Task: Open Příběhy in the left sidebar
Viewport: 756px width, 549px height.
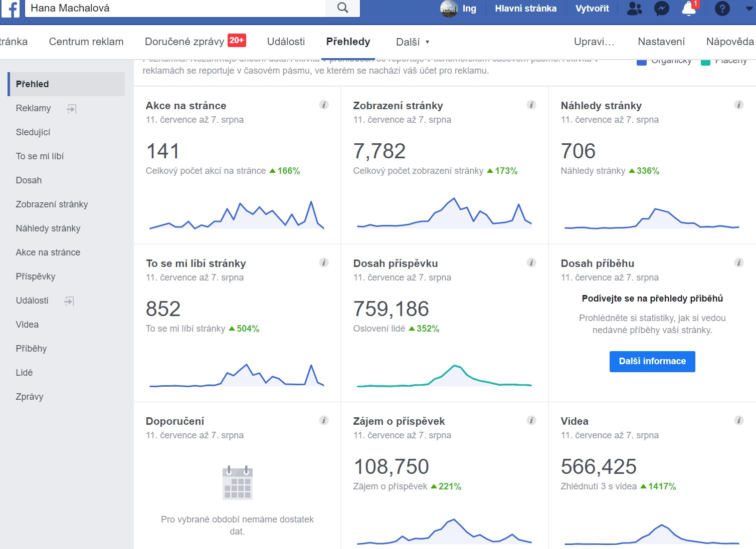Action: click(x=31, y=349)
